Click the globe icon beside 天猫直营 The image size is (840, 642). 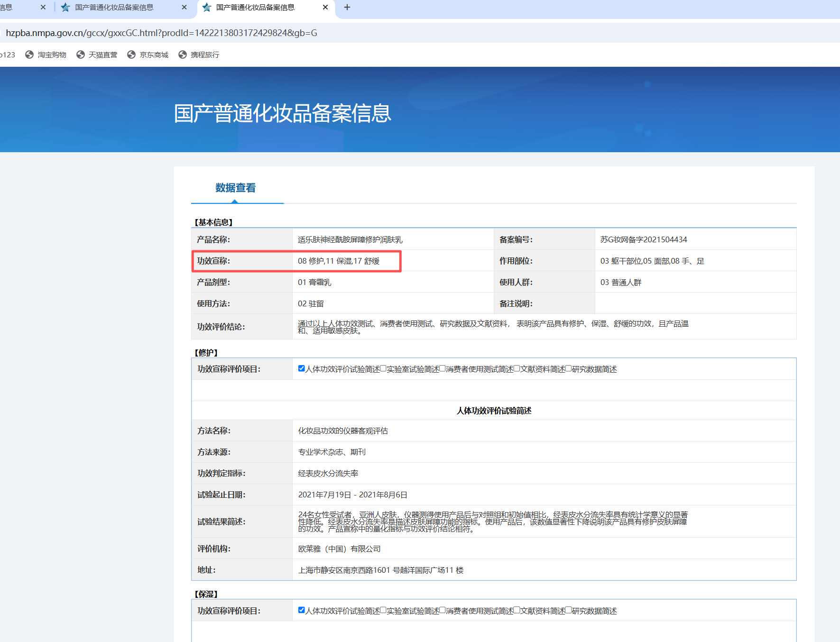(x=81, y=55)
